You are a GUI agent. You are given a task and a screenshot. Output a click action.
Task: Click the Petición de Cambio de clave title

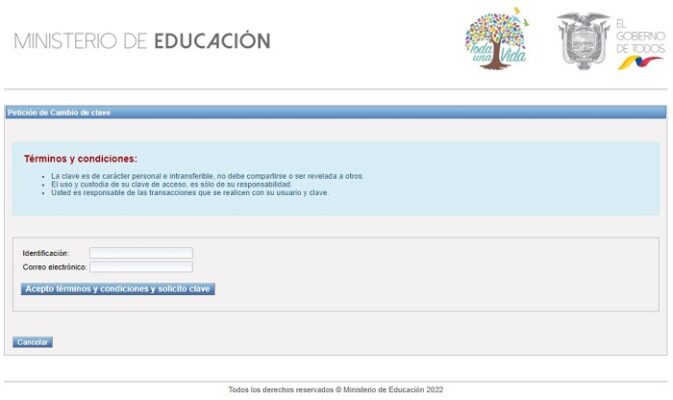59,112
